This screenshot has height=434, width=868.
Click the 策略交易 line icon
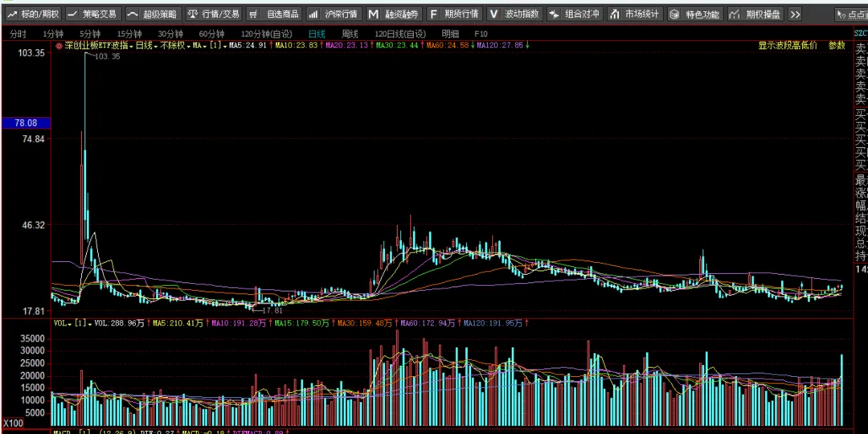(72, 14)
